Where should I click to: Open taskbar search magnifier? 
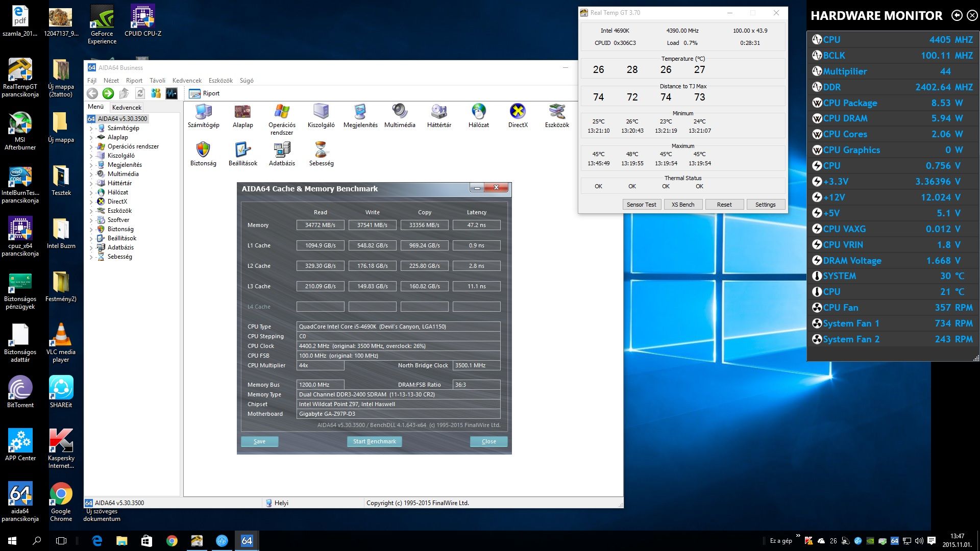point(37,541)
